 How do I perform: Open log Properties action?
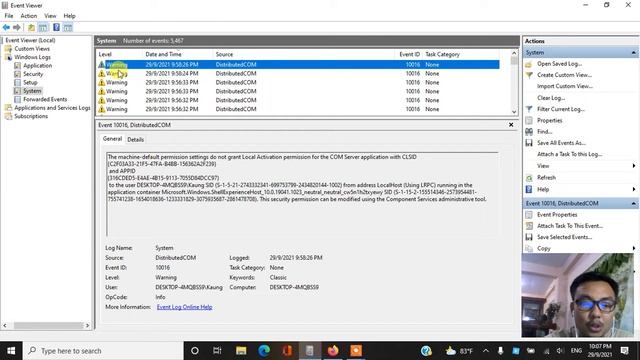point(549,120)
